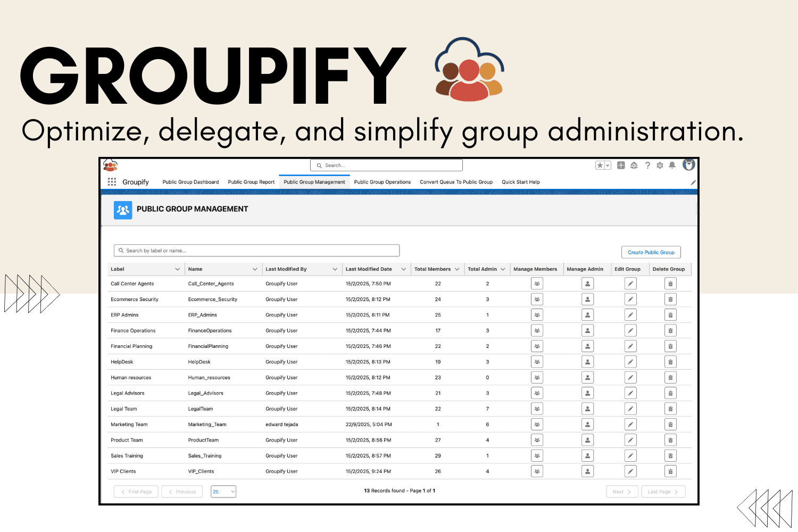
Task: Click the Public Group Management header icon
Action: (123, 210)
